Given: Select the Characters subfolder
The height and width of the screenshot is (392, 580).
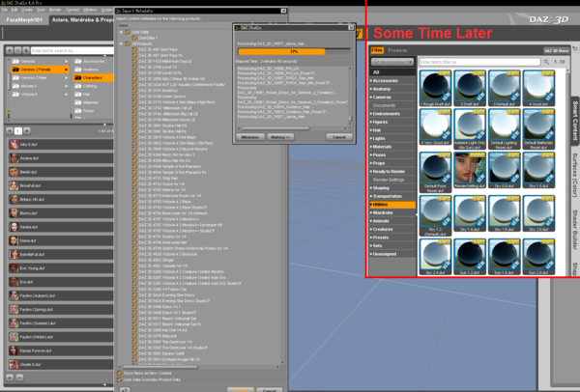Looking at the screenshot, I should pos(93,78).
